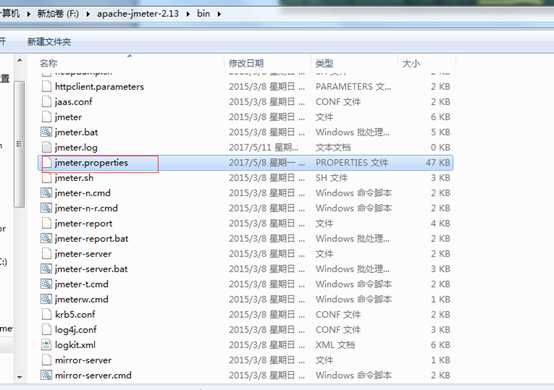Viewport: 554px width, 390px height.
Task: Click the navigation pane scroll down arrow
Action: [x=20, y=377]
